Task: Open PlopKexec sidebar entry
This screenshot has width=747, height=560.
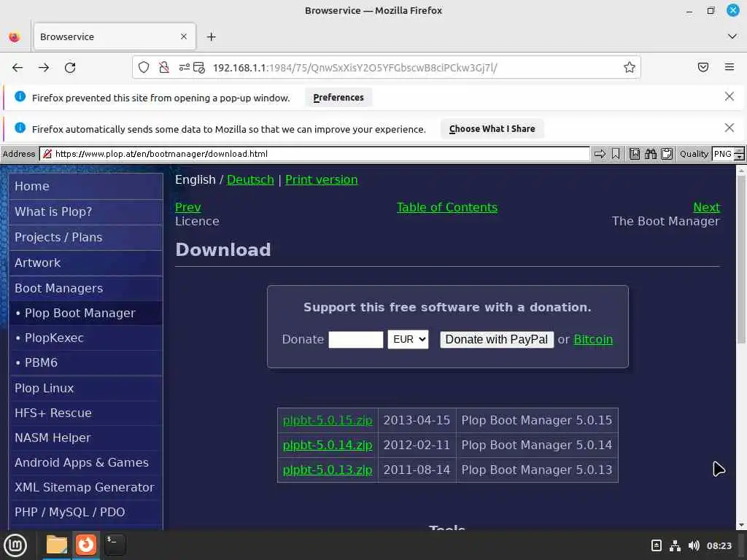Action: click(86, 338)
